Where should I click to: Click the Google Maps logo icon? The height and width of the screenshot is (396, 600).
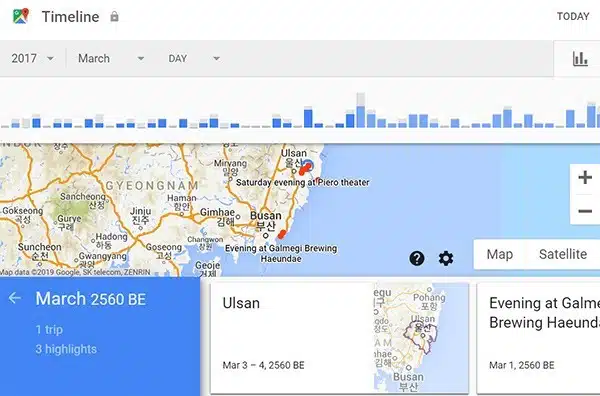point(21,16)
